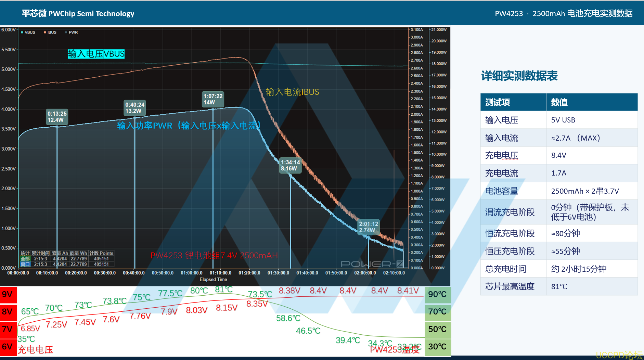Click the 数值 table header

[x=559, y=102]
